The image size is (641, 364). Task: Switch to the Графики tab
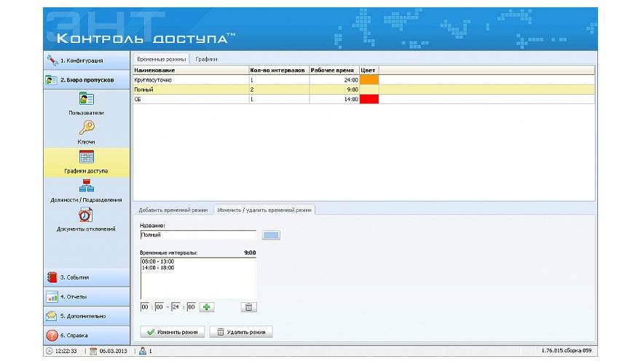click(x=205, y=59)
